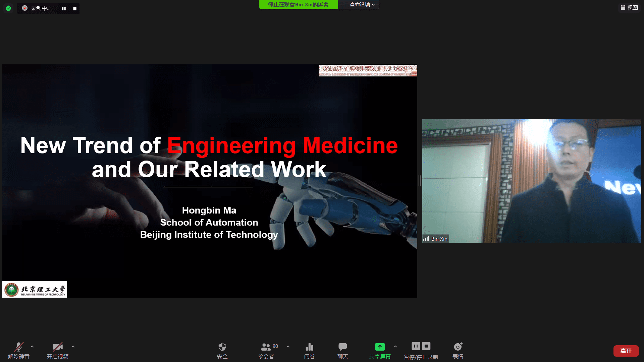Open the Security (安全) shield icon

[x=222, y=347]
